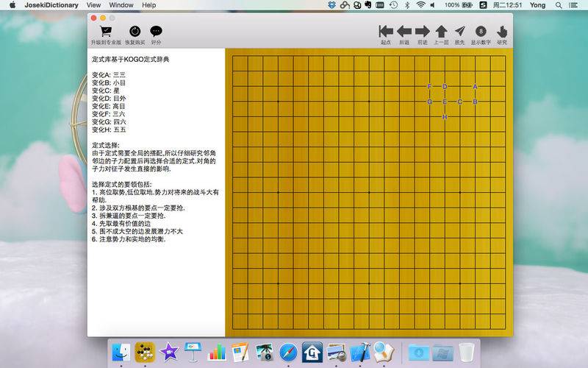Open Spotlight search magnifier icon
The height and width of the screenshot is (368, 588).
[x=559, y=5]
